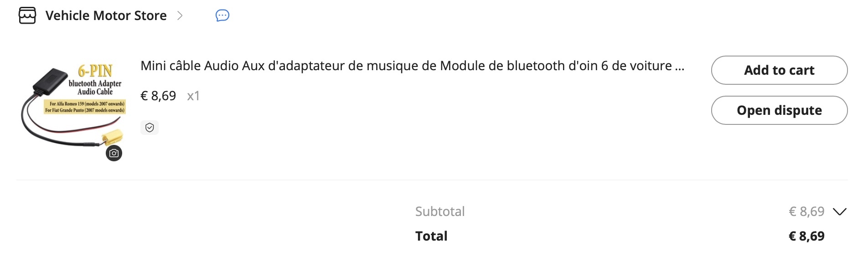Click the yellow Alfa Romeo compatibility label
Image resolution: width=868 pixels, height=257 pixels.
pyautogui.click(x=85, y=107)
